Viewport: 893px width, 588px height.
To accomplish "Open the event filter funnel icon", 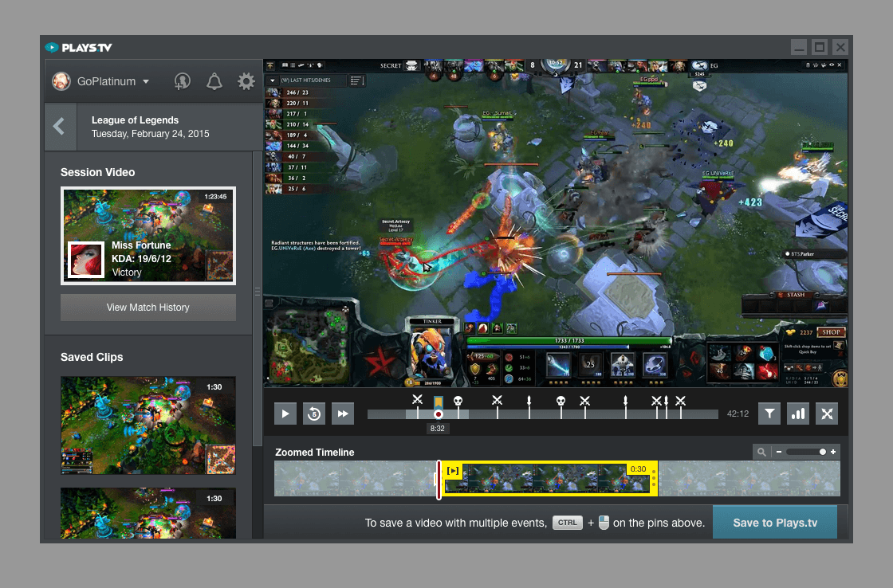I will pos(769,414).
